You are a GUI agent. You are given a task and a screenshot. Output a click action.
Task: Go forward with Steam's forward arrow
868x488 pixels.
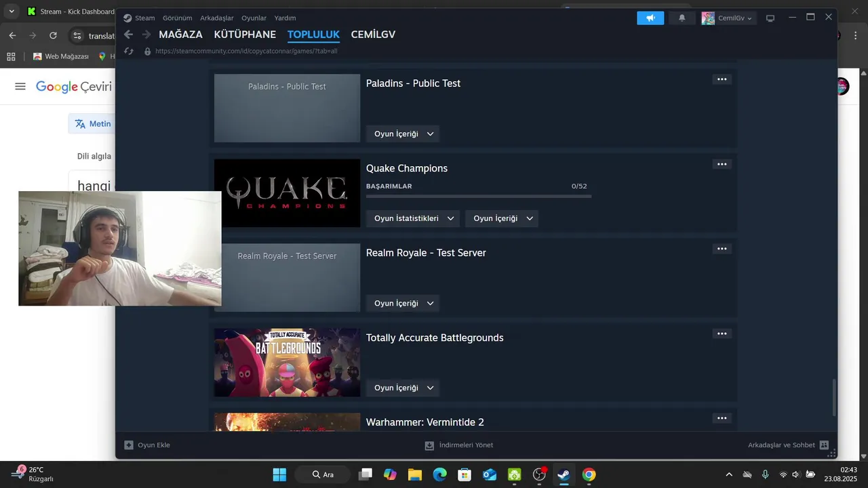146,35
